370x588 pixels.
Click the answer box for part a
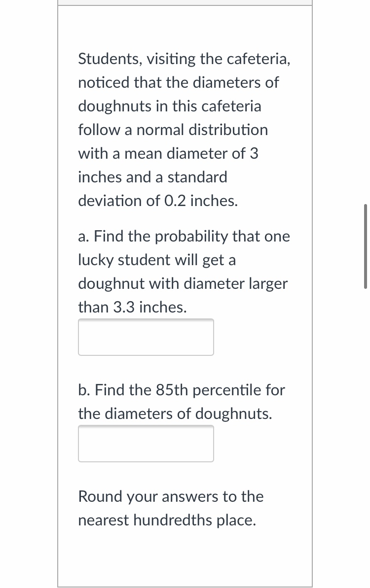click(x=146, y=337)
